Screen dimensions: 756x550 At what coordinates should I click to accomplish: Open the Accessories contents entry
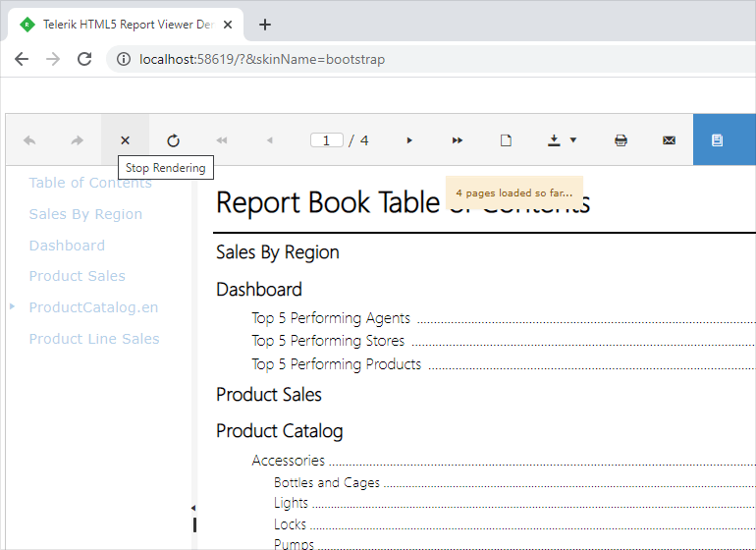click(289, 461)
